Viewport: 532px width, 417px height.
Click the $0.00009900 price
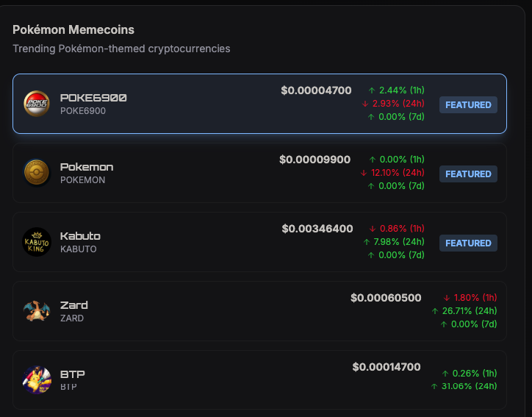click(x=314, y=160)
